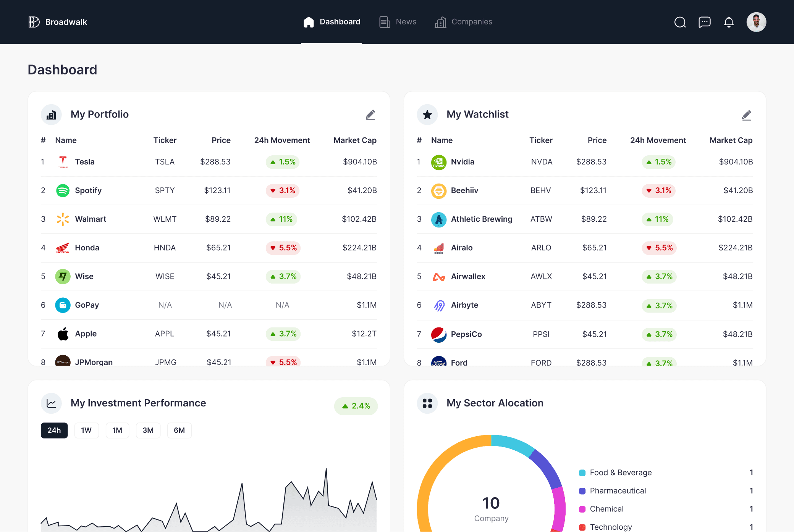Open the Airwallex company name
Screen dimensions: 794x532
pyautogui.click(x=468, y=276)
